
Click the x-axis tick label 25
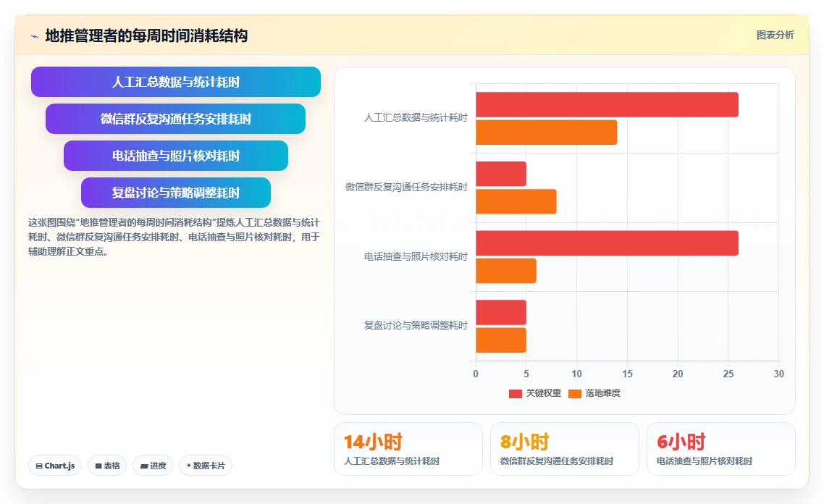728,374
